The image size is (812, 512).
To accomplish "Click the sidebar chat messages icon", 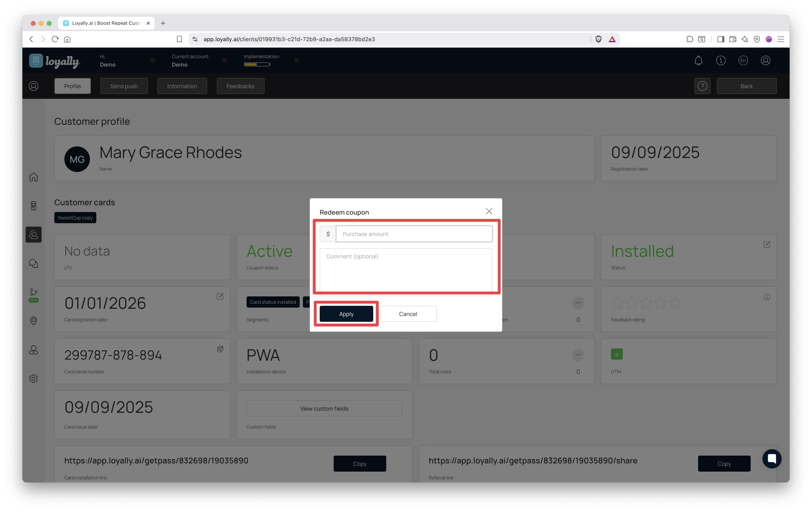I will point(33,263).
